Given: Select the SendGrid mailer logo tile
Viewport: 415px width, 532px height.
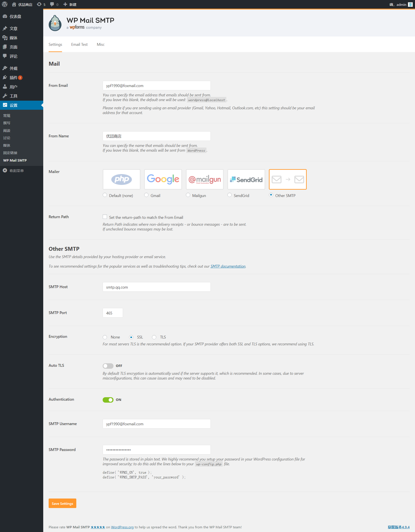Looking at the screenshot, I should click(x=246, y=179).
